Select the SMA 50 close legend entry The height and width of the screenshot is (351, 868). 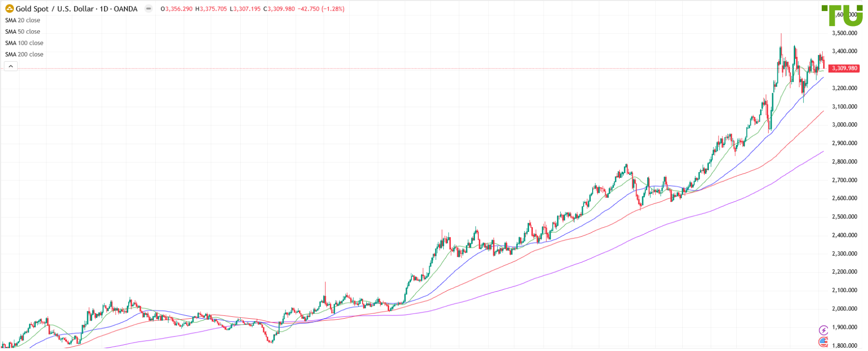click(x=23, y=32)
